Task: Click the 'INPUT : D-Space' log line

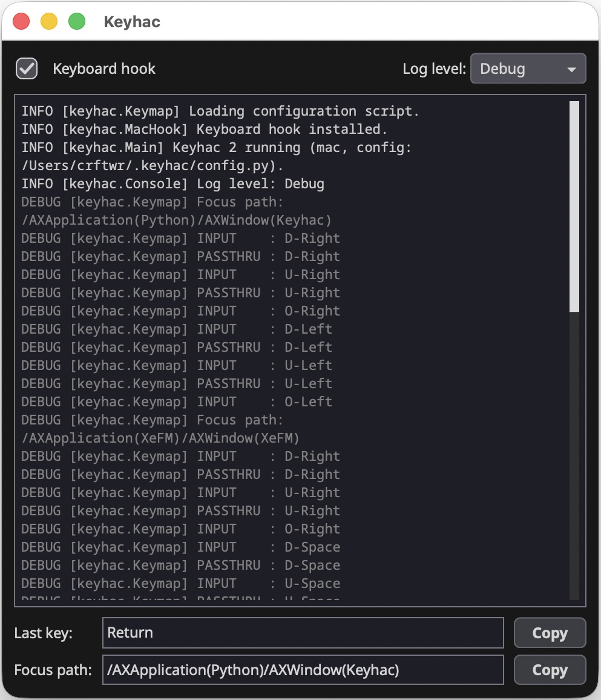Action: (181, 547)
